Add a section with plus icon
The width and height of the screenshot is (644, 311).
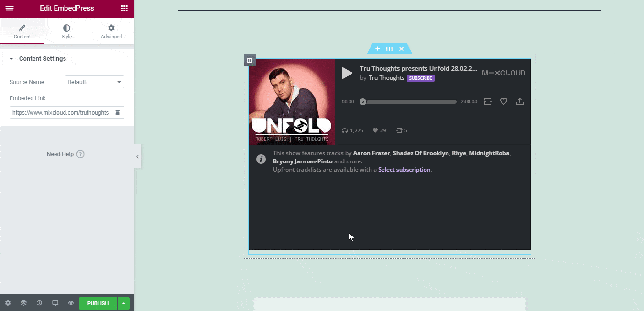(377, 49)
